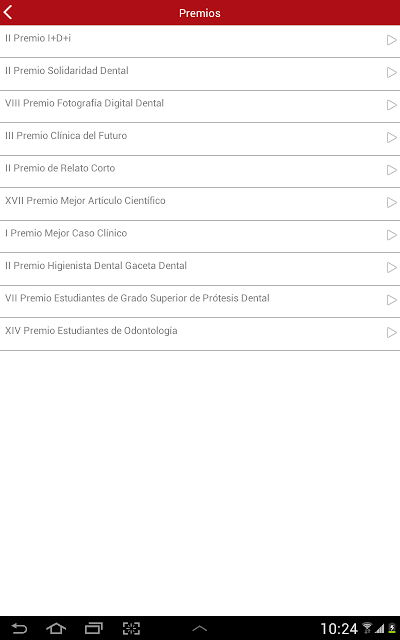
Task: Tap the battery icon in status bar
Action: (x=392, y=629)
